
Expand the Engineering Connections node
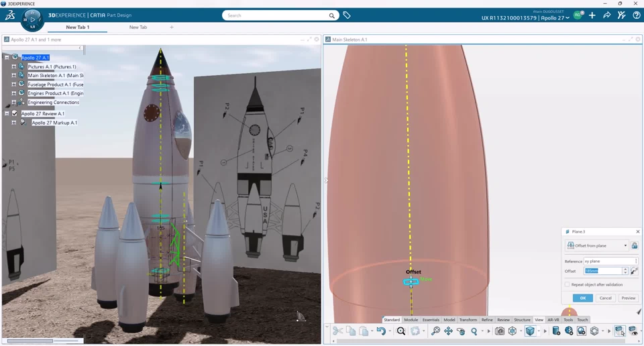pyautogui.click(x=13, y=102)
